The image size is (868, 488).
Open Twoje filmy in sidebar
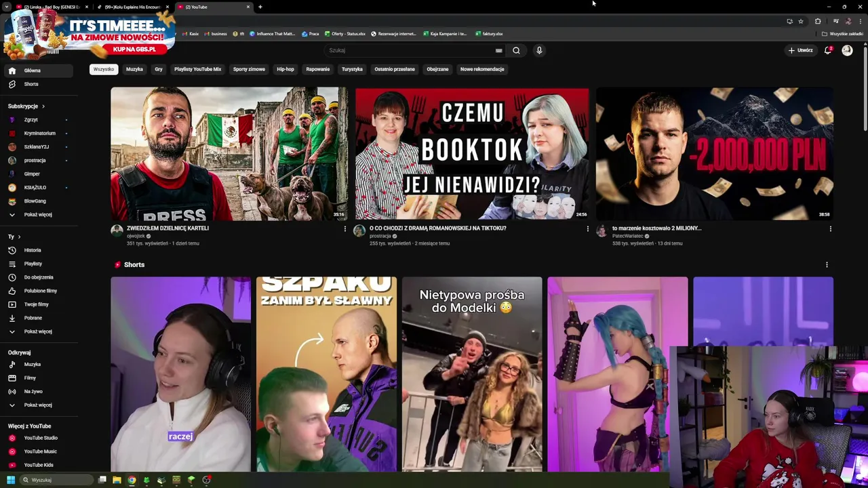click(37, 304)
